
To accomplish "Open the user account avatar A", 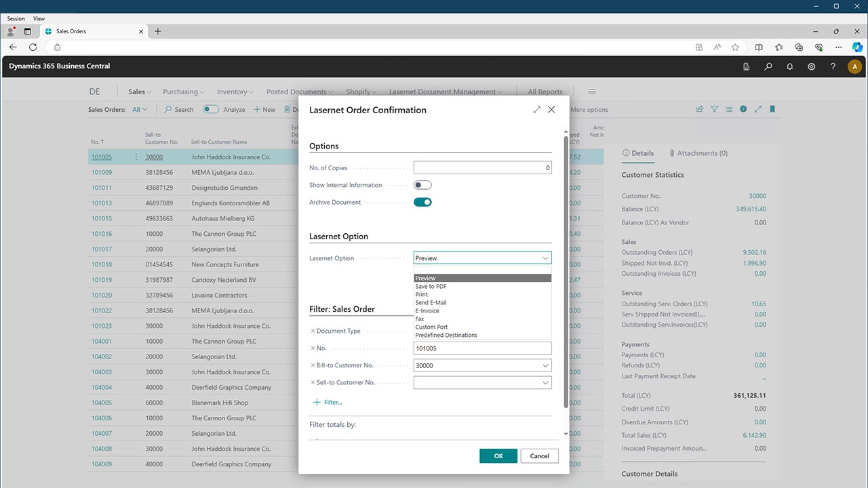I will click(854, 66).
